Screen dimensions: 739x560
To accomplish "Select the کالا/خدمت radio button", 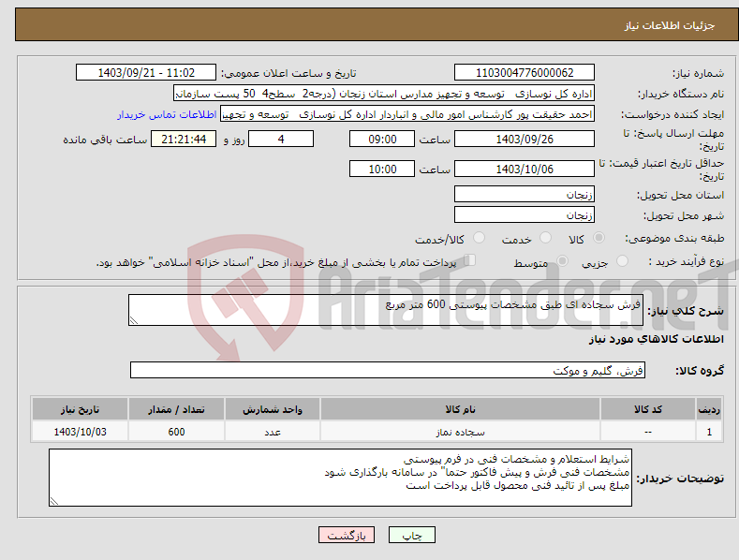I will pos(479,238).
